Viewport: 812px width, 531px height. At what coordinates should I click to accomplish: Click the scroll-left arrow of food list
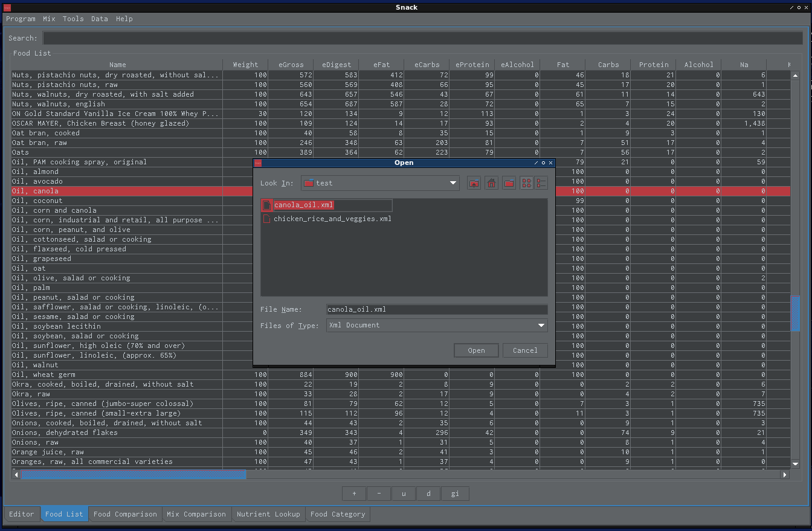coord(16,475)
